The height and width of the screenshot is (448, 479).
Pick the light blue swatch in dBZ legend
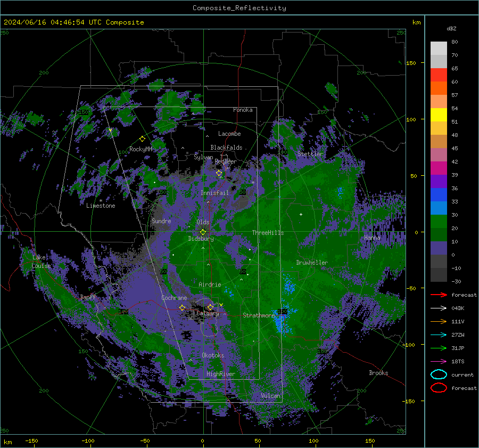pos(439,208)
